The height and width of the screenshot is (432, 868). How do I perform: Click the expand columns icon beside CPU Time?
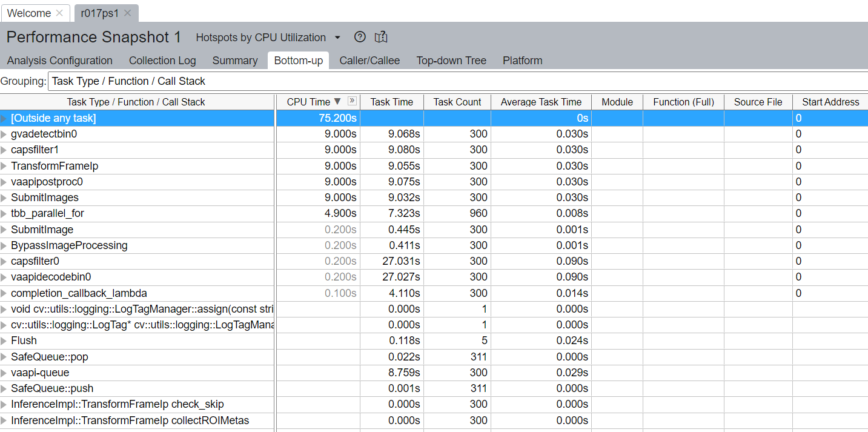(352, 101)
